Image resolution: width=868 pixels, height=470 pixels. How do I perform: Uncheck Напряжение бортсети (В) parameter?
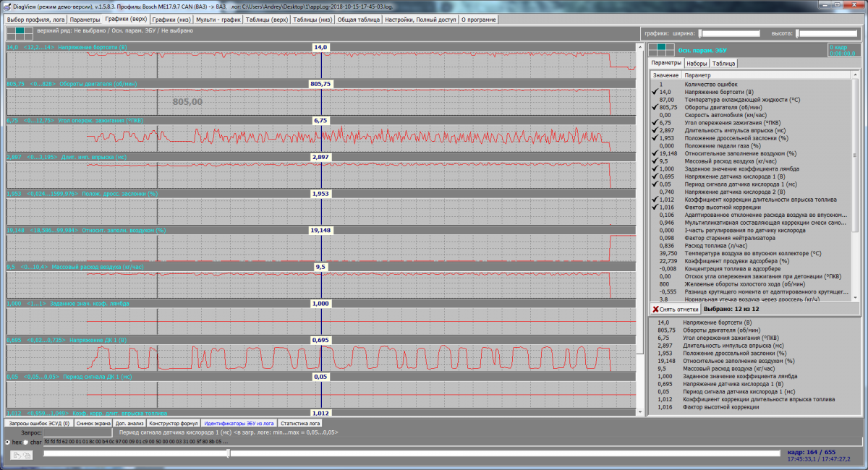coord(655,93)
